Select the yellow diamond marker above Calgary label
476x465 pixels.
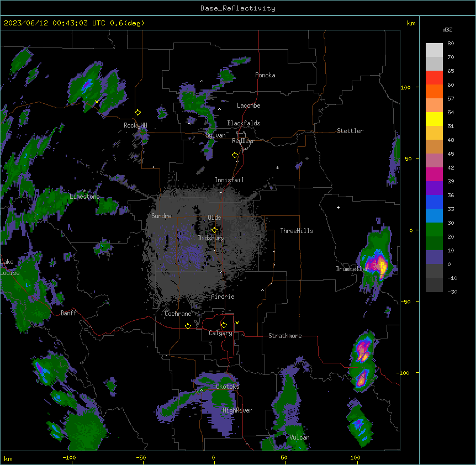coord(224,325)
